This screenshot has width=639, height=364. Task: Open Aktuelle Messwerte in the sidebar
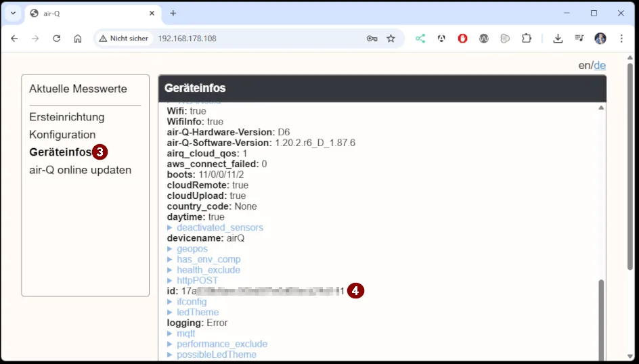click(78, 89)
